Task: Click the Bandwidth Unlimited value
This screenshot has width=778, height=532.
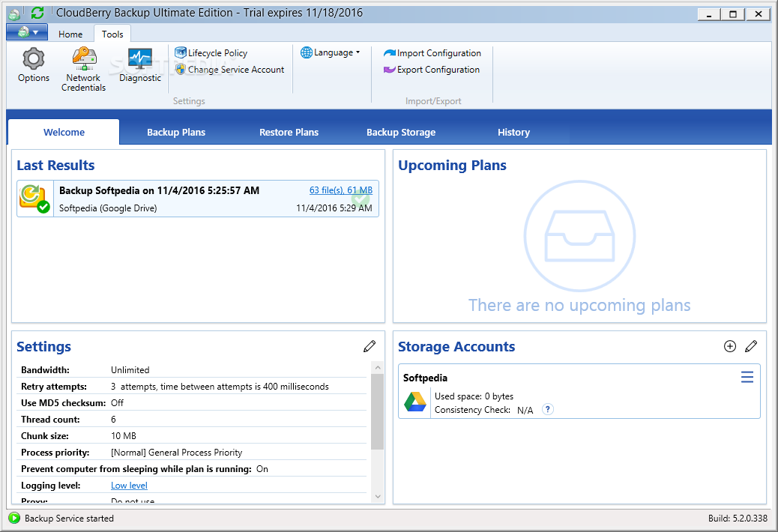Action: [130, 370]
